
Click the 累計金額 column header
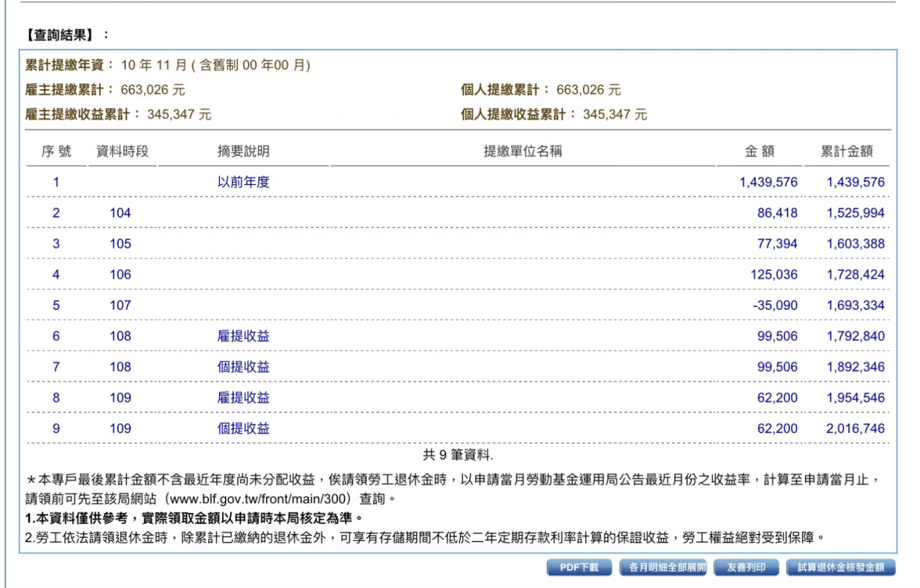(x=847, y=152)
